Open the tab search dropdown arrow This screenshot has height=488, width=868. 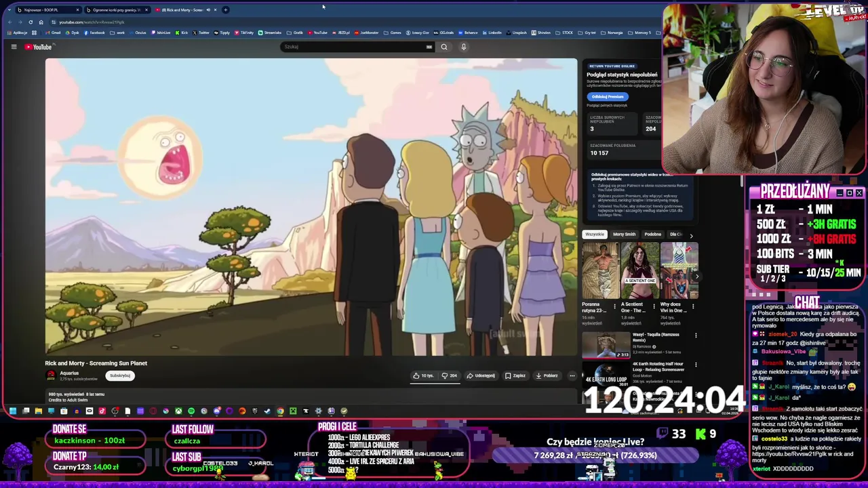(9, 10)
